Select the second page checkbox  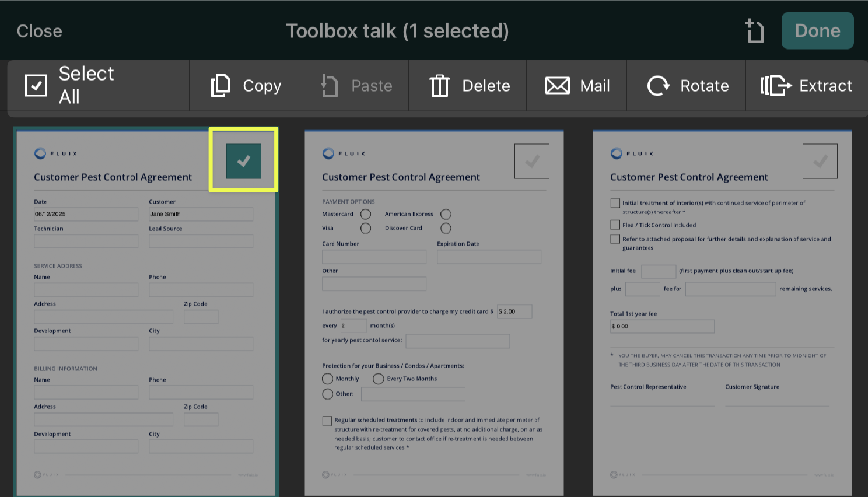click(531, 161)
